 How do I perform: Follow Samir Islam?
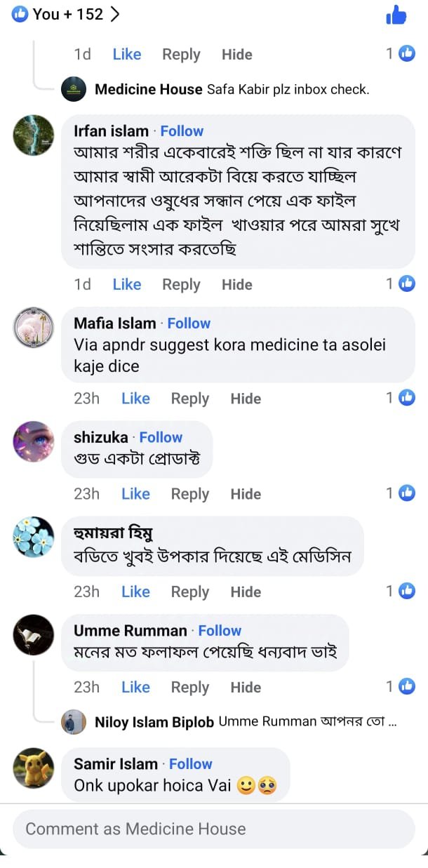pos(190,764)
